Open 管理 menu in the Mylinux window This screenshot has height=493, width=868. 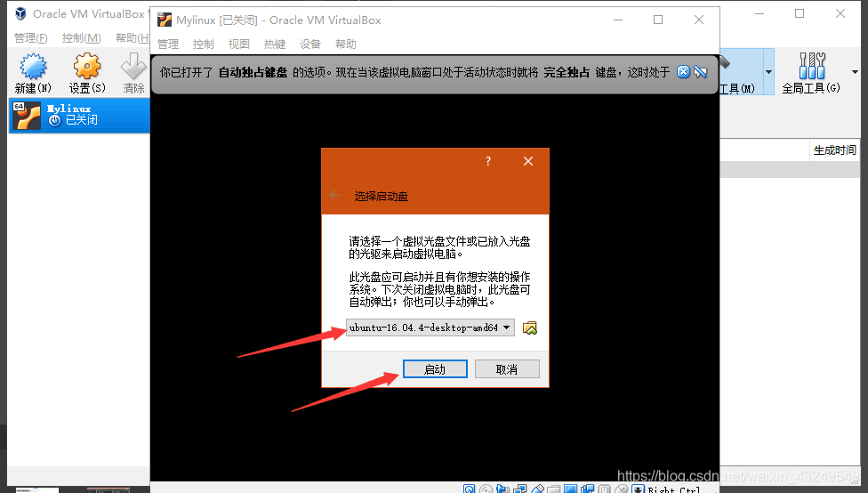[168, 44]
